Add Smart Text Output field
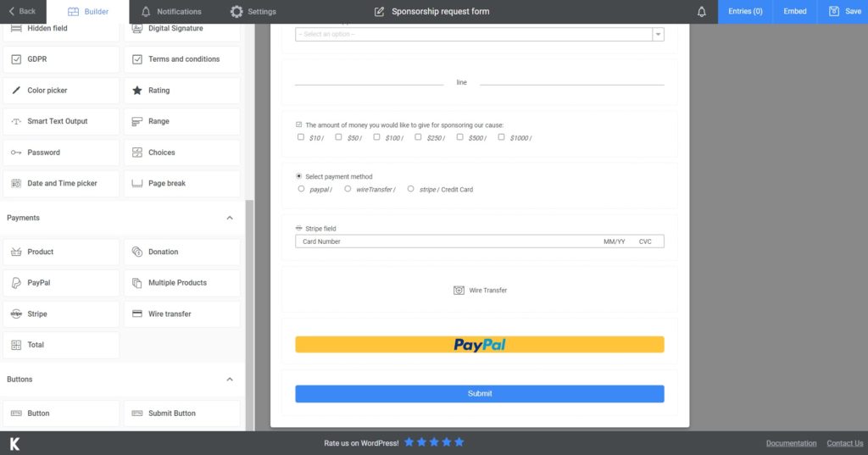Image resolution: width=868 pixels, height=455 pixels. (x=61, y=121)
